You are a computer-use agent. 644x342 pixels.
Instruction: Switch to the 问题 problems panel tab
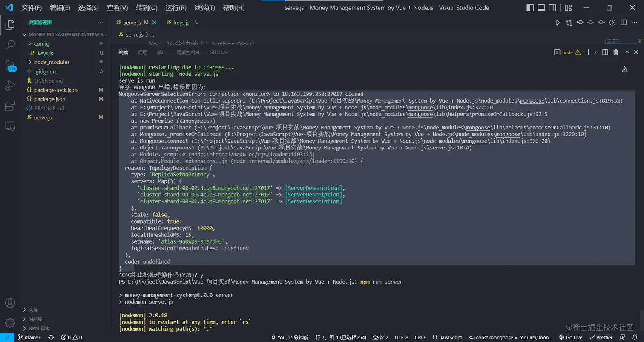pos(143,52)
